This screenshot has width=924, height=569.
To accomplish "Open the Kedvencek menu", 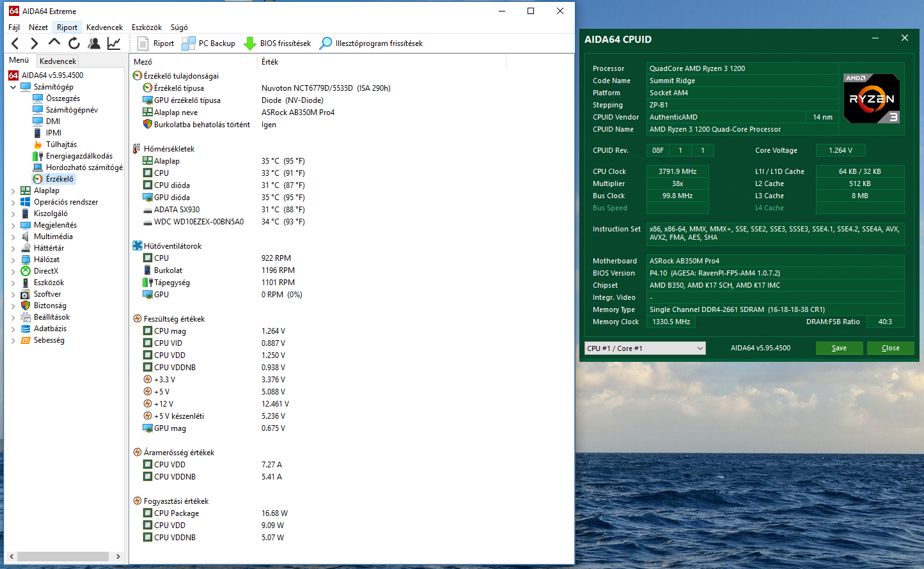I will click(104, 27).
